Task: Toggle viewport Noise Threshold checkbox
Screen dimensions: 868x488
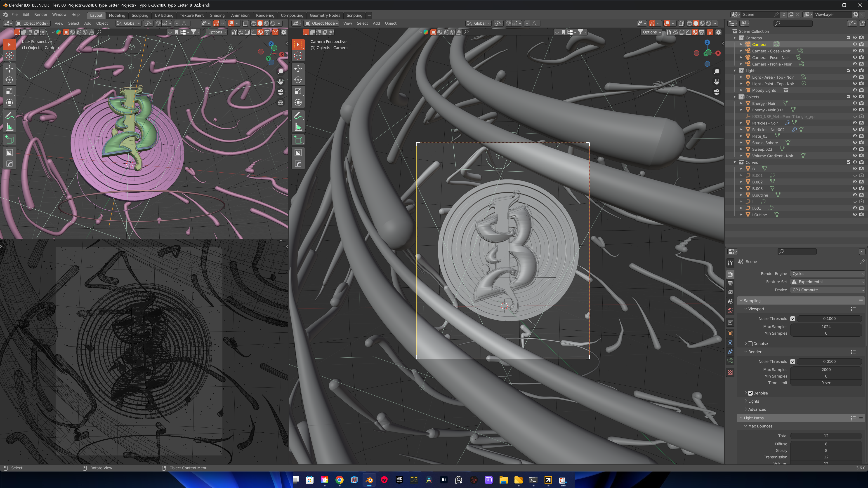Action: [x=793, y=319]
